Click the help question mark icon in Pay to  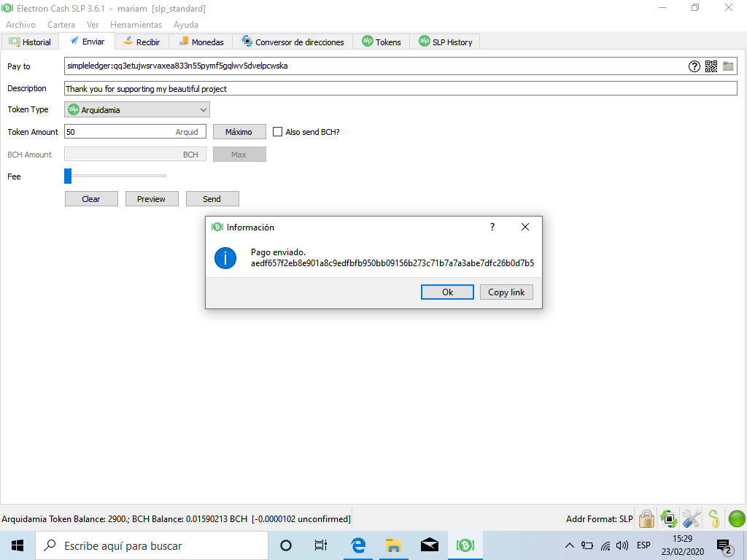pyautogui.click(x=694, y=66)
